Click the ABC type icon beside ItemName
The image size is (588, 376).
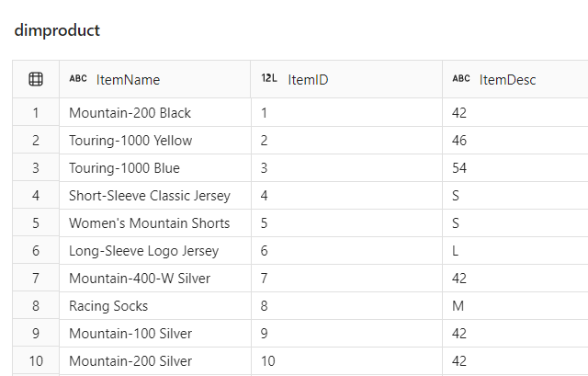tap(78, 78)
